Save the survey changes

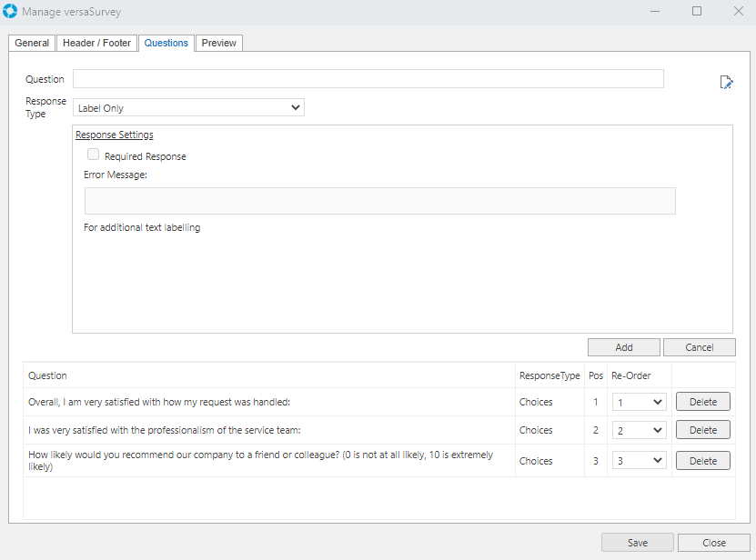(x=637, y=543)
